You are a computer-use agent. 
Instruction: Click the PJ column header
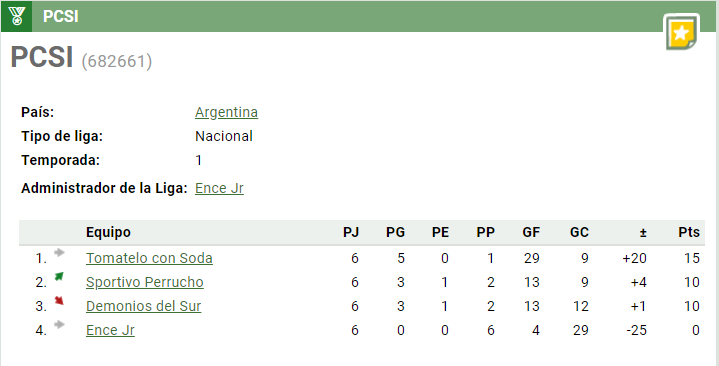[x=351, y=232]
